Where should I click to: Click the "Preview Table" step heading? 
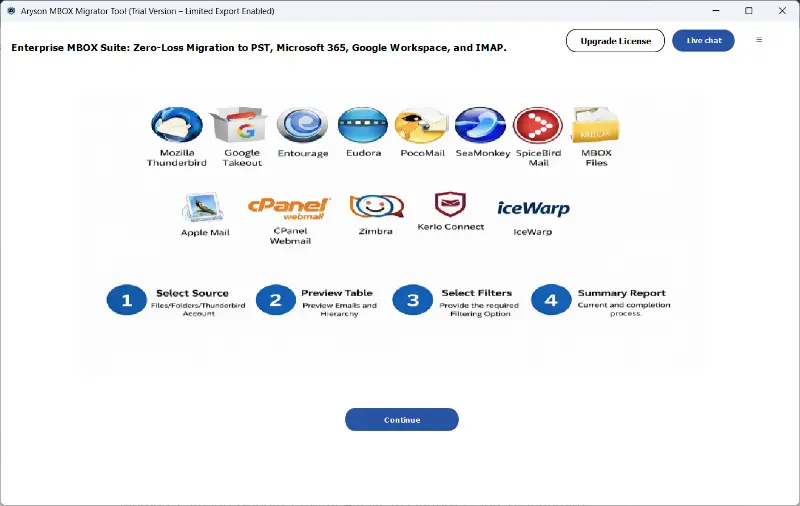[x=337, y=293]
